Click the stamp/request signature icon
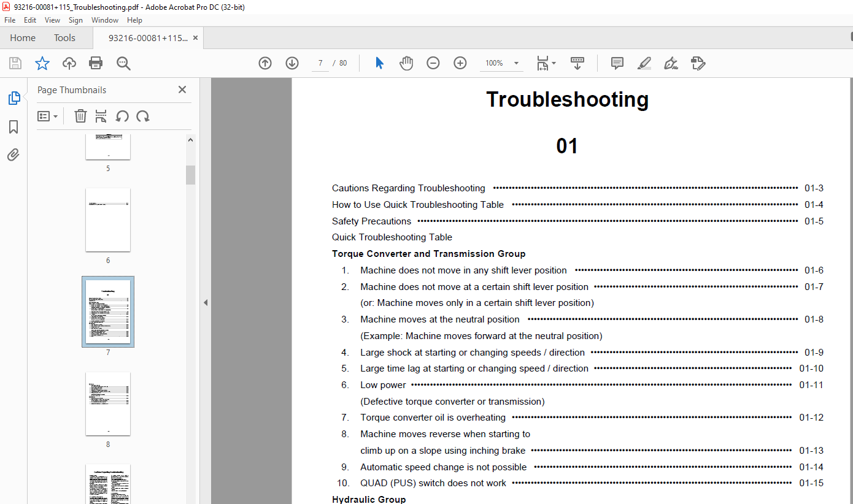The image size is (853, 504). point(698,63)
